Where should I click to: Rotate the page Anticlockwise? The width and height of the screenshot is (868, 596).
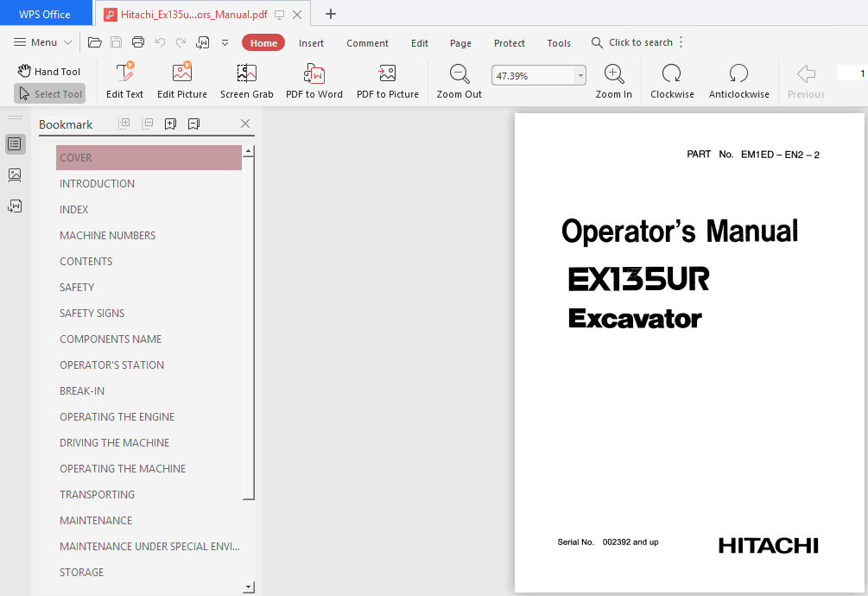(739, 81)
